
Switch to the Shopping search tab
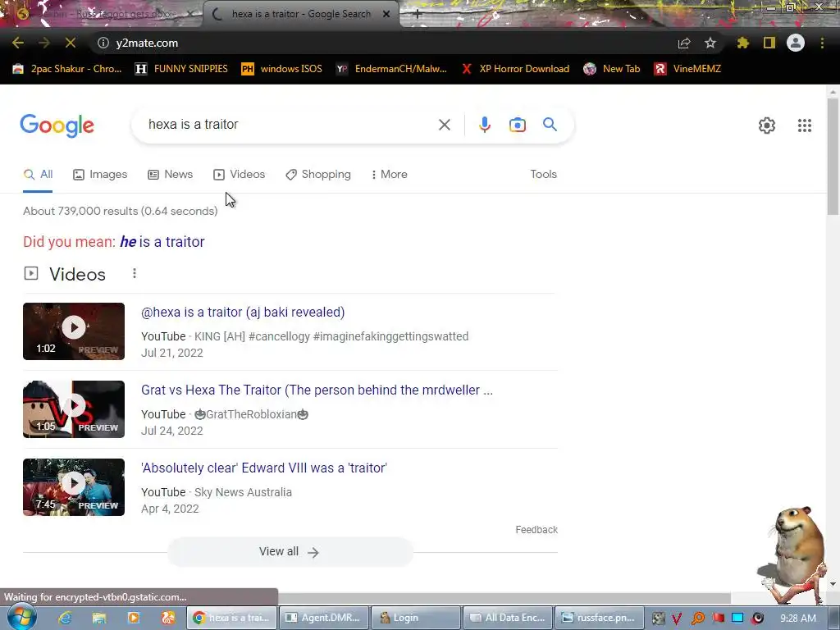318,175
